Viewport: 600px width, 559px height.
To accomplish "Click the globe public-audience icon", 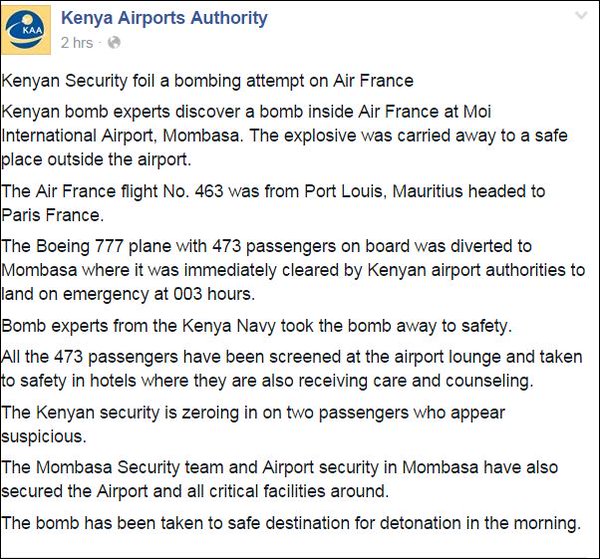I will 114,43.
